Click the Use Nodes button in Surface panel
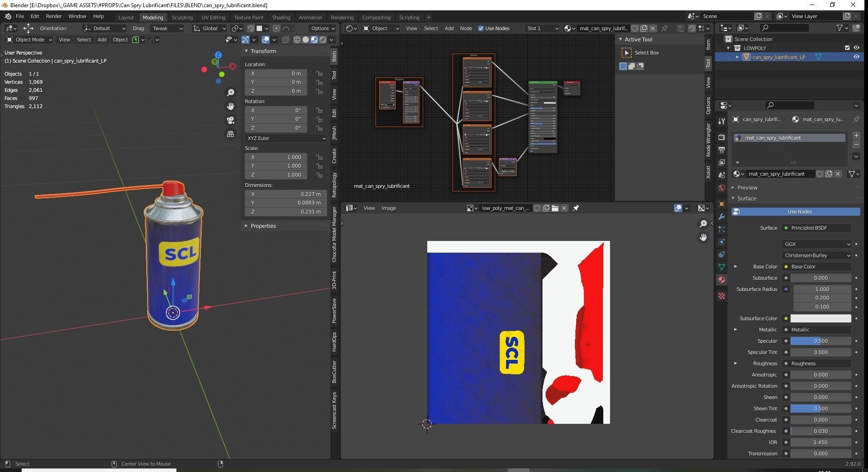This screenshot has width=868, height=472. coord(796,212)
